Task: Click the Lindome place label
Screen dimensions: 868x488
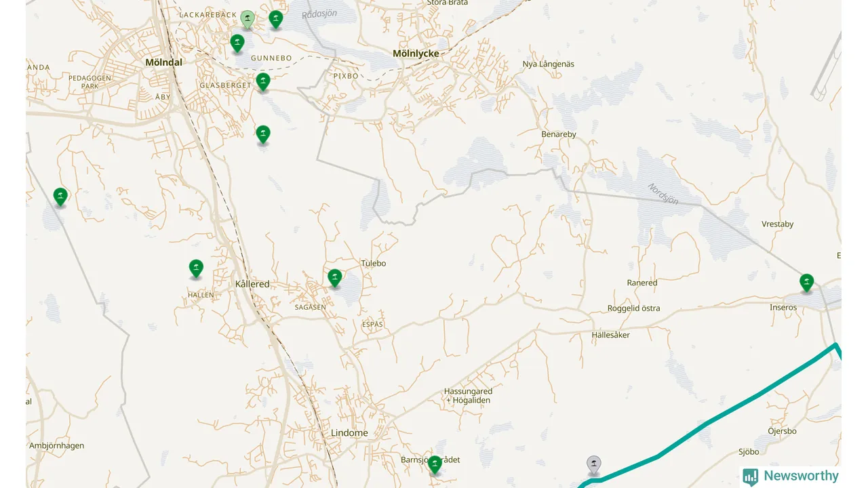Action: (349, 433)
